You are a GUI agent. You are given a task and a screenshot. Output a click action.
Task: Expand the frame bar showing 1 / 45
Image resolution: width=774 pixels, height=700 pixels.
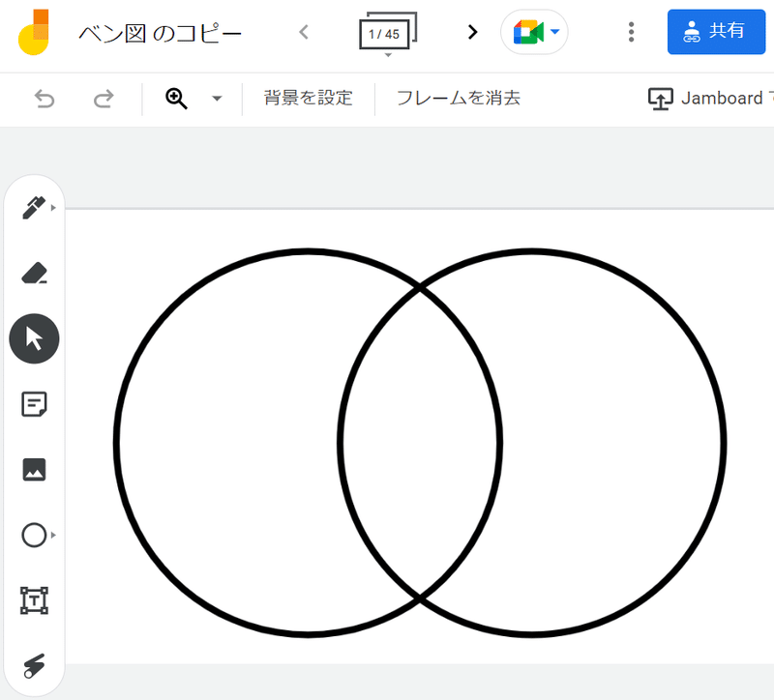(387, 35)
